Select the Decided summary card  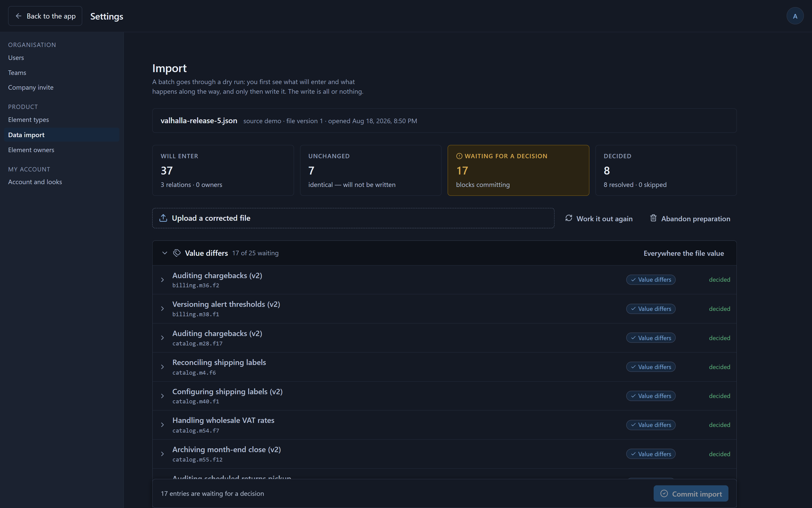666,170
